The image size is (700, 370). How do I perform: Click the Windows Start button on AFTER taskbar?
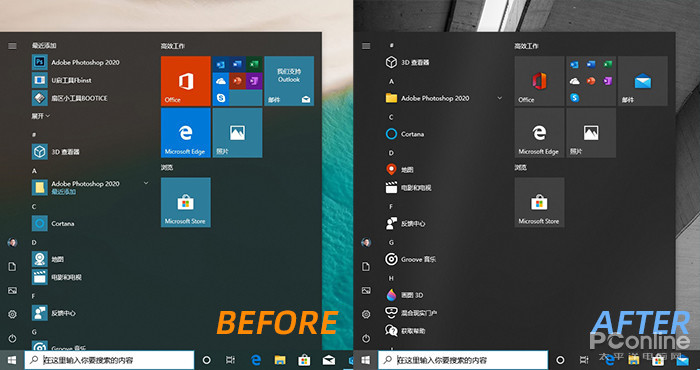click(x=366, y=360)
